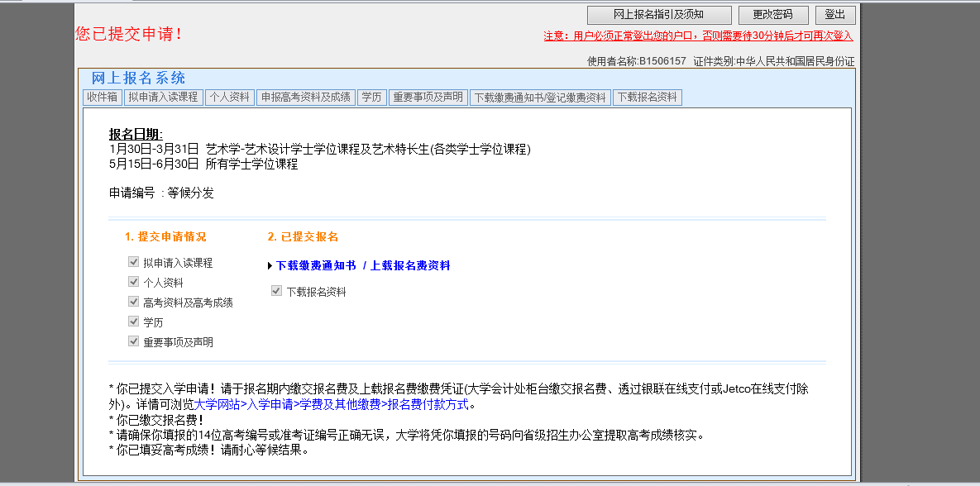Click 你已填妥高考成绩！请耐心等候结果 line
980x486 pixels.
point(208,450)
